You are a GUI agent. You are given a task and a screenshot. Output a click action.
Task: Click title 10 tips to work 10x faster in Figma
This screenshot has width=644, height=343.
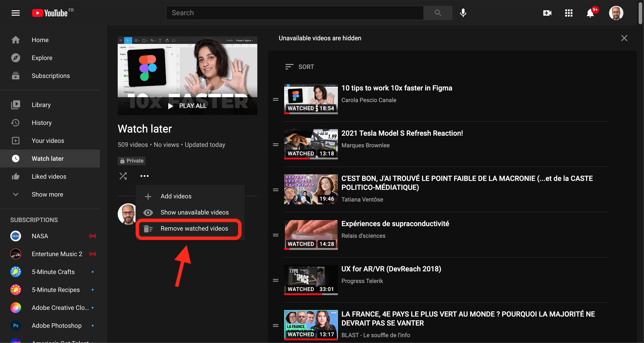[397, 88]
